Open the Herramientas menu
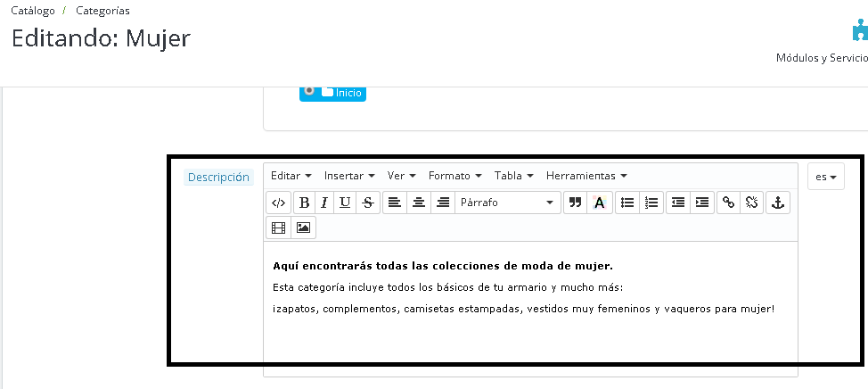This screenshot has width=868, height=389. point(586,176)
